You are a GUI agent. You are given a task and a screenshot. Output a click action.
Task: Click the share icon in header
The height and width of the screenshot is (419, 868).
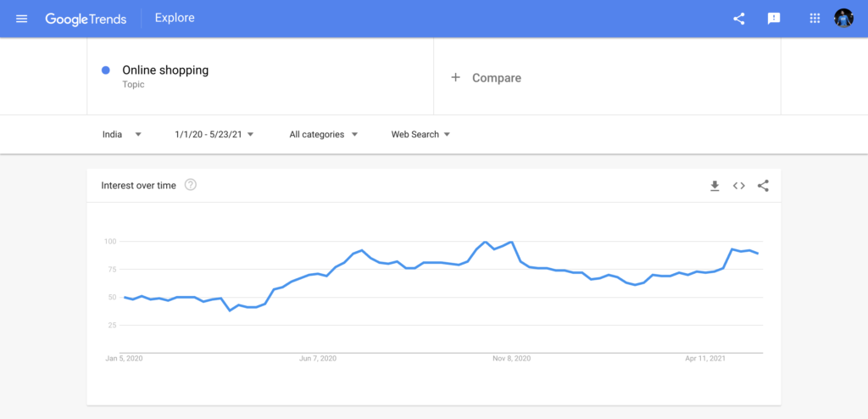738,19
